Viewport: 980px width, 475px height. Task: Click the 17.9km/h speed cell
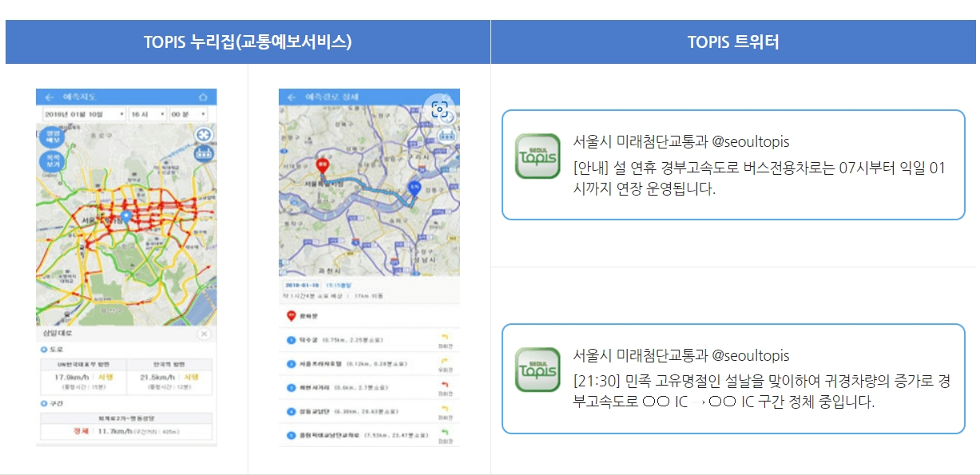(x=82, y=381)
